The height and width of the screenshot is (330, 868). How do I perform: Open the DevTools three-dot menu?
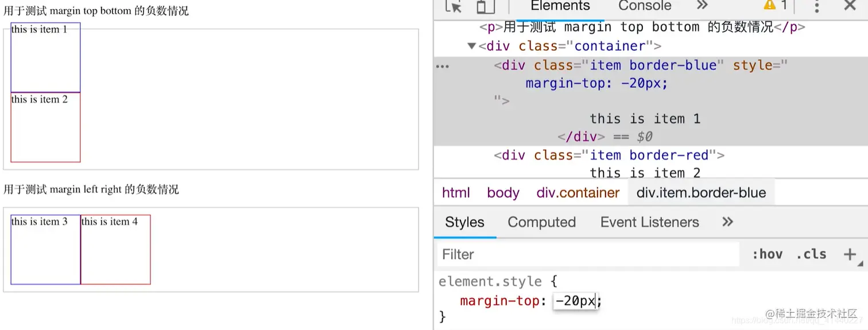coord(816,6)
